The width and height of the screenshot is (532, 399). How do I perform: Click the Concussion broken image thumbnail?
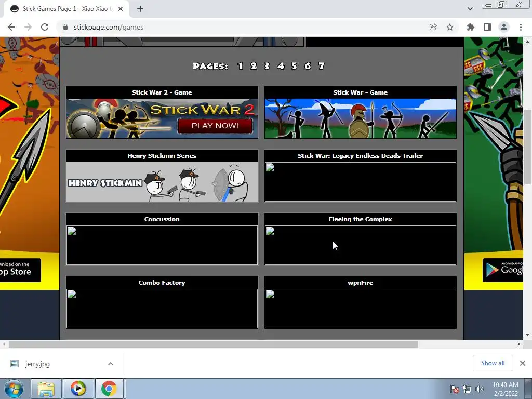162,245
